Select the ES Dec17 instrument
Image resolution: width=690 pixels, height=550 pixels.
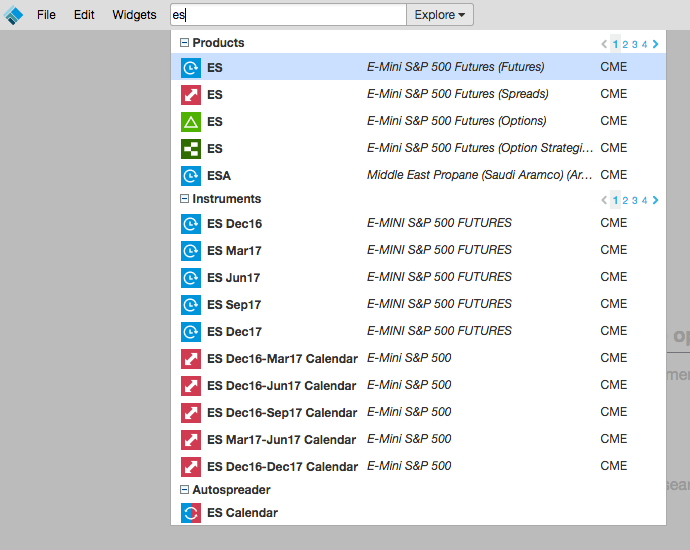coord(418,331)
